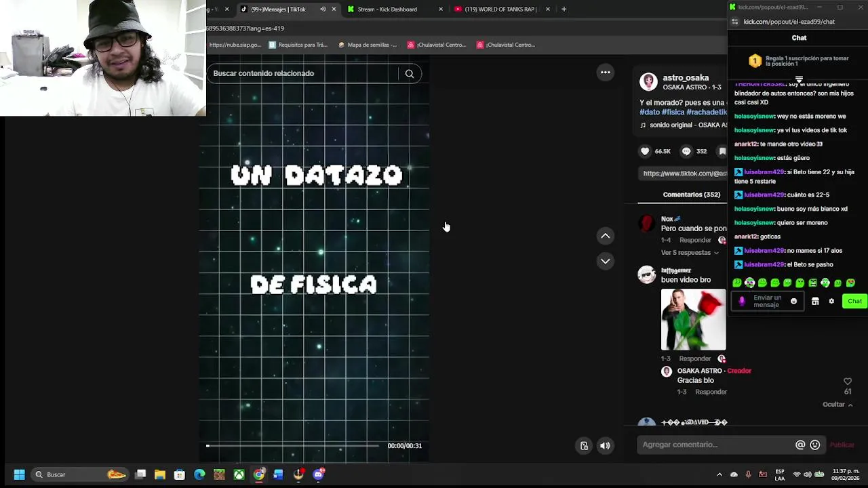868x488 pixels.
Task: Mute the TikTok video with speaker icon
Action: pyautogui.click(x=605, y=446)
